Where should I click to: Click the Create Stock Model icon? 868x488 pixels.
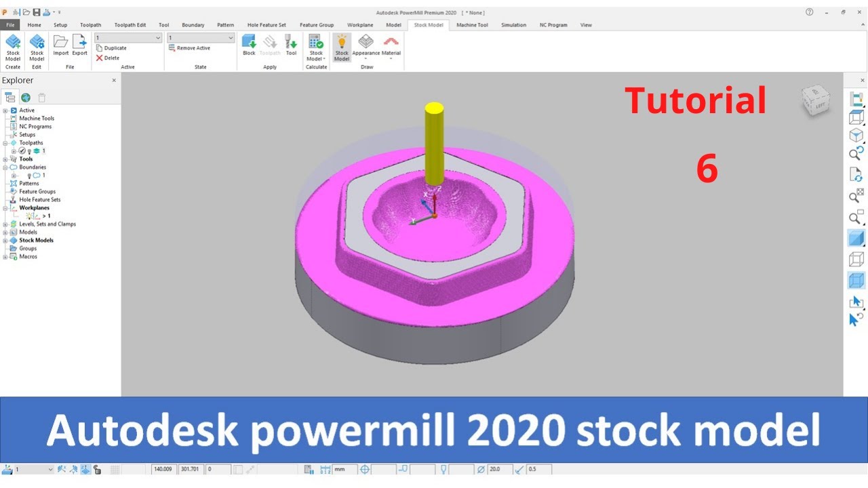click(x=13, y=47)
